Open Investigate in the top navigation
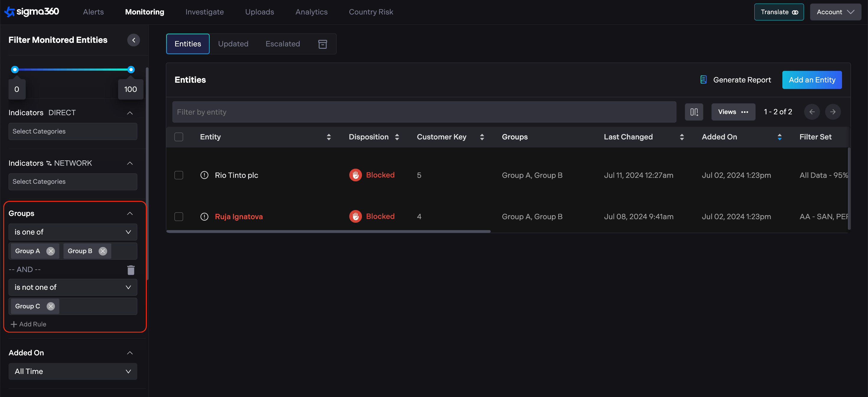Image resolution: width=868 pixels, height=397 pixels. (x=204, y=12)
